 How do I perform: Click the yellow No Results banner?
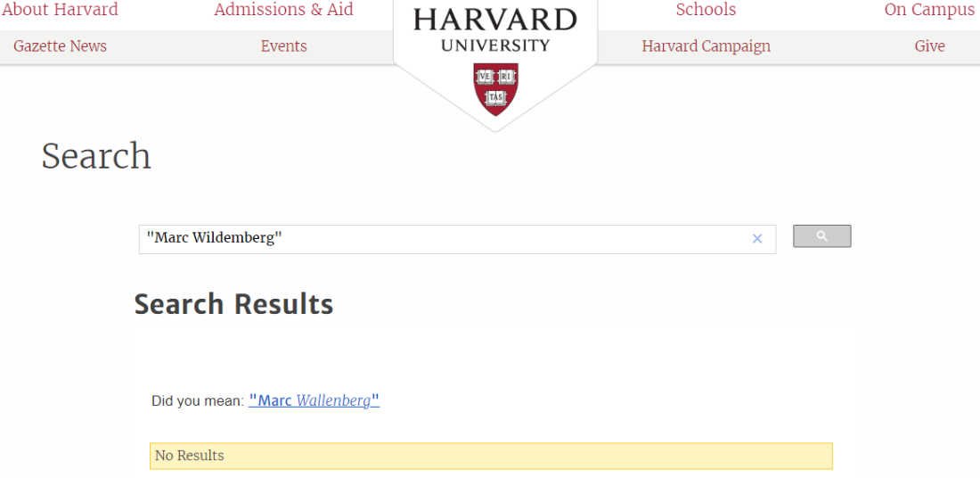[491, 456]
